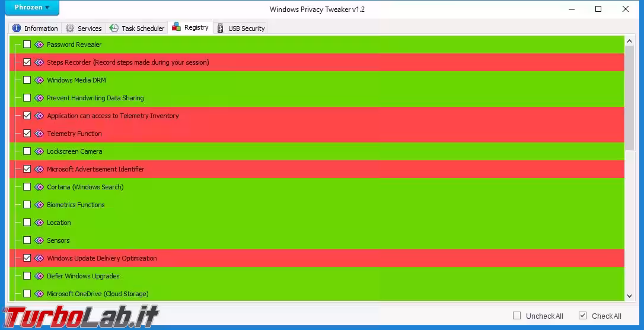Image resolution: width=644 pixels, height=330 pixels.
Task: Click the info icon on Information tab
Action: pos(17,28)
